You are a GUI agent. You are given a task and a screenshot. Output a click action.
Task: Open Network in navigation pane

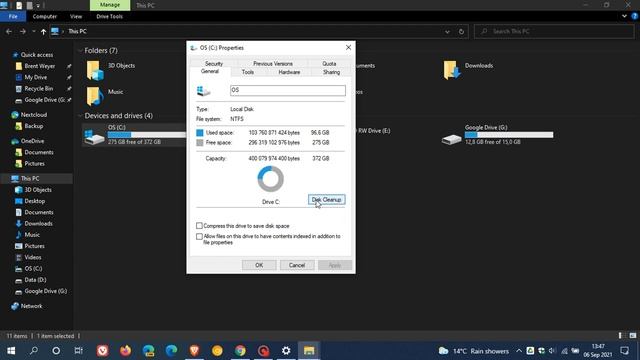pos(31,306)
